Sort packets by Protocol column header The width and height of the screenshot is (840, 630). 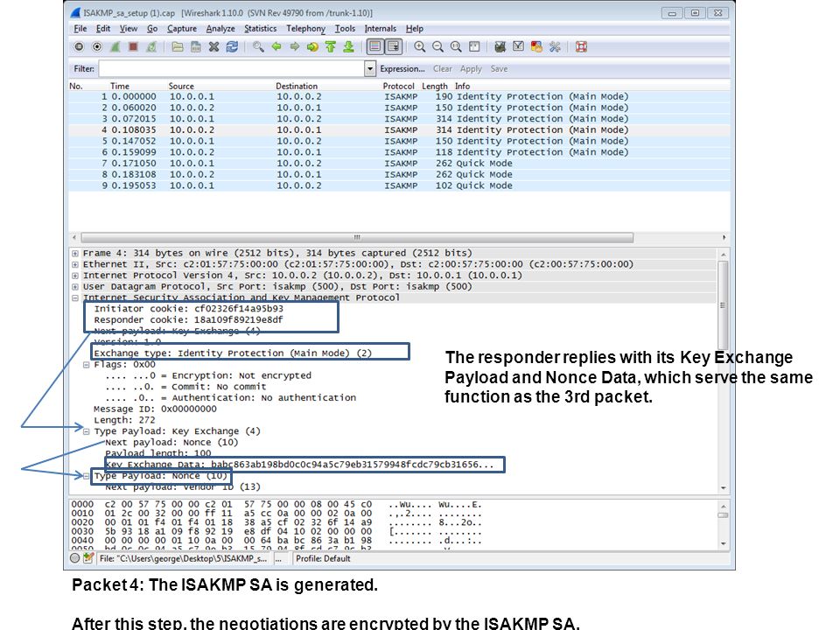[399, 86]
